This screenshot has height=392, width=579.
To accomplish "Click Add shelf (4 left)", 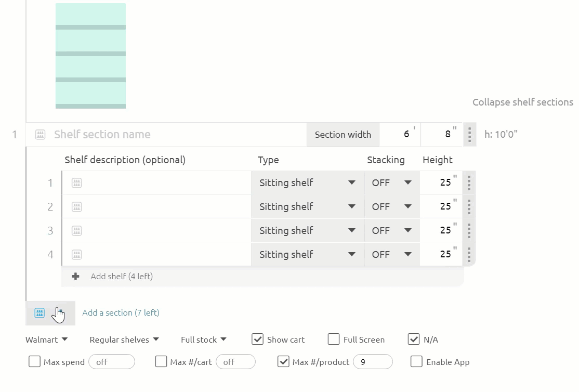I will click(122, 277).
